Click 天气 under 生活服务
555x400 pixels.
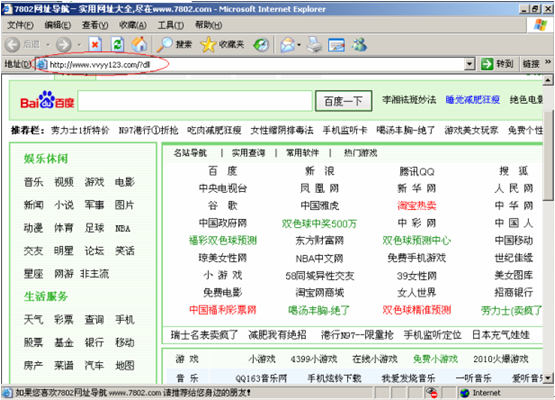pos(33,320)
